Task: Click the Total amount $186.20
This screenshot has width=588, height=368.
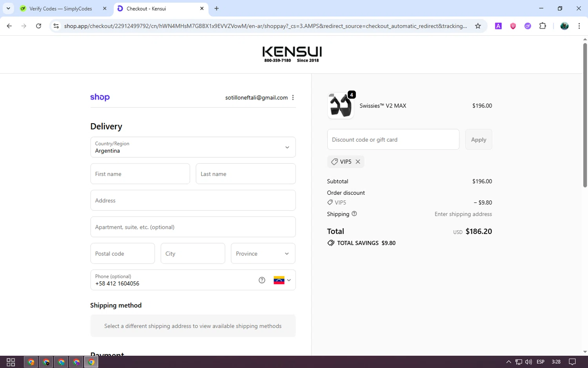Action: [x=479, y=231]
